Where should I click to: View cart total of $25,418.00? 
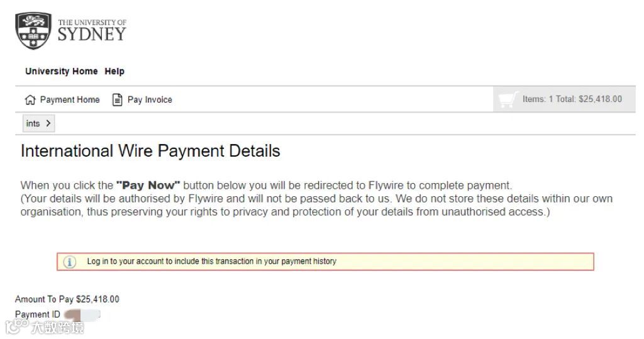pos(572,99)
